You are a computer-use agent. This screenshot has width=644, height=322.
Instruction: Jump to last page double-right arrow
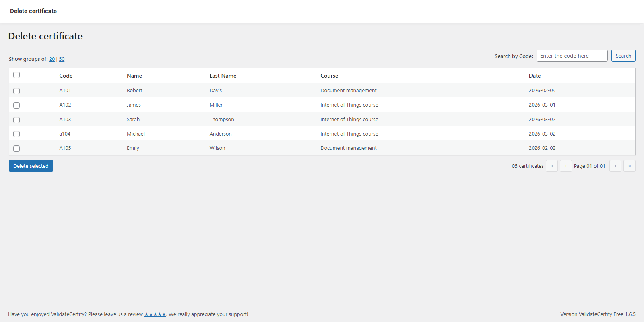629,166
